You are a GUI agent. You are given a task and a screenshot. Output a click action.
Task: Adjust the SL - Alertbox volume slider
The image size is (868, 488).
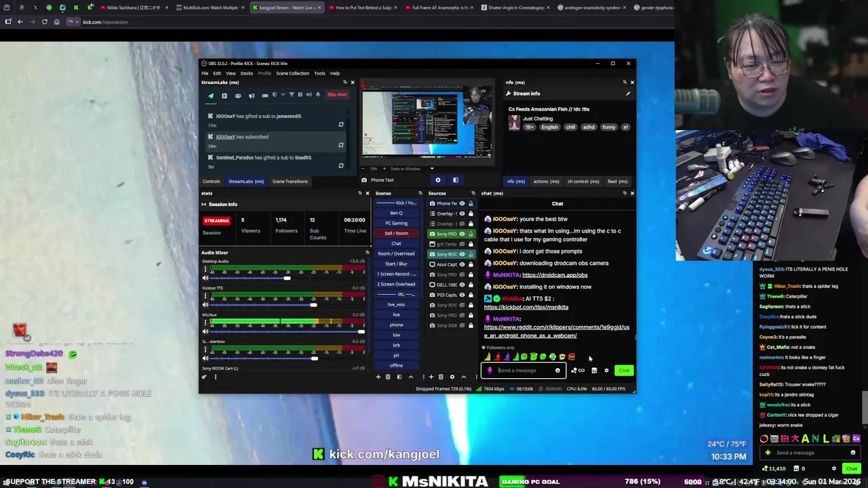click(x=287, y=359)
